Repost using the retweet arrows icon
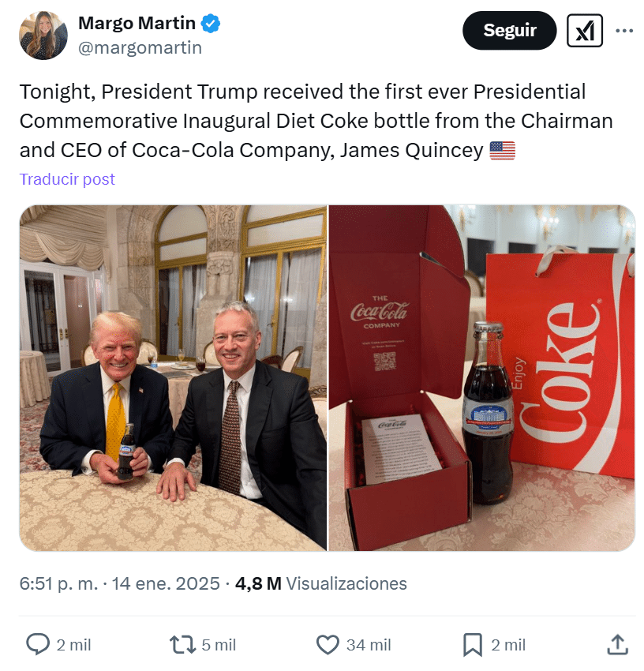 (182, 644)
